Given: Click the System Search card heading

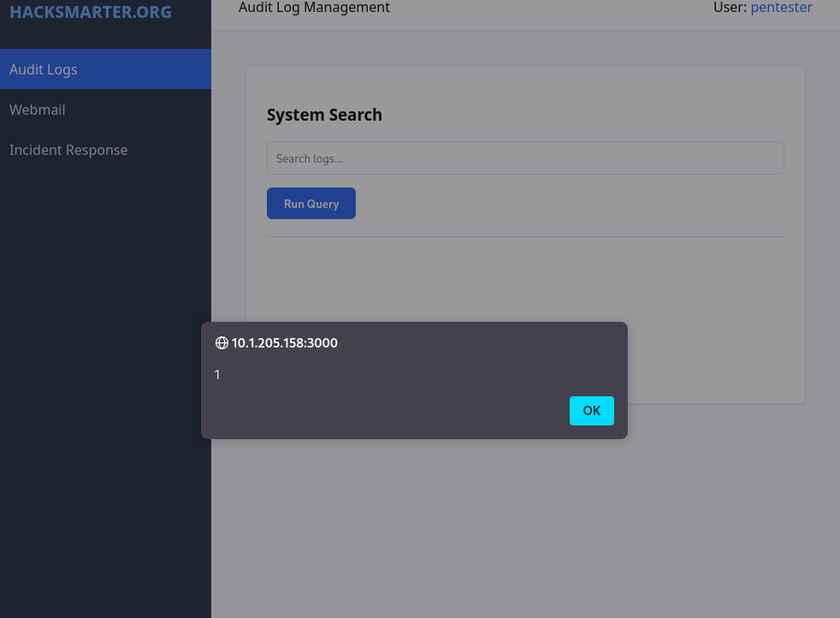Looking at the screenshot, I should 324,114.
